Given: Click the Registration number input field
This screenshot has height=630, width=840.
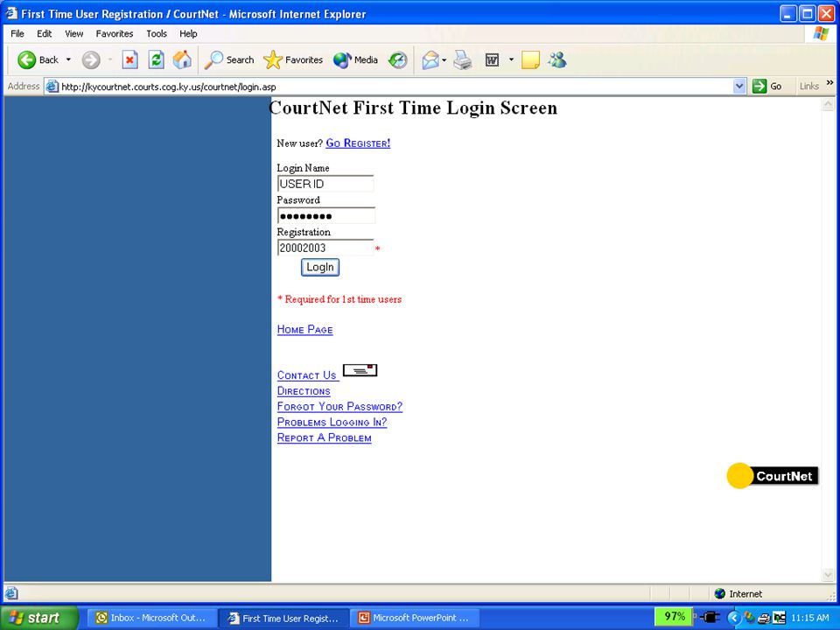Looking at the screenshot, I should (x=325, y=248).
